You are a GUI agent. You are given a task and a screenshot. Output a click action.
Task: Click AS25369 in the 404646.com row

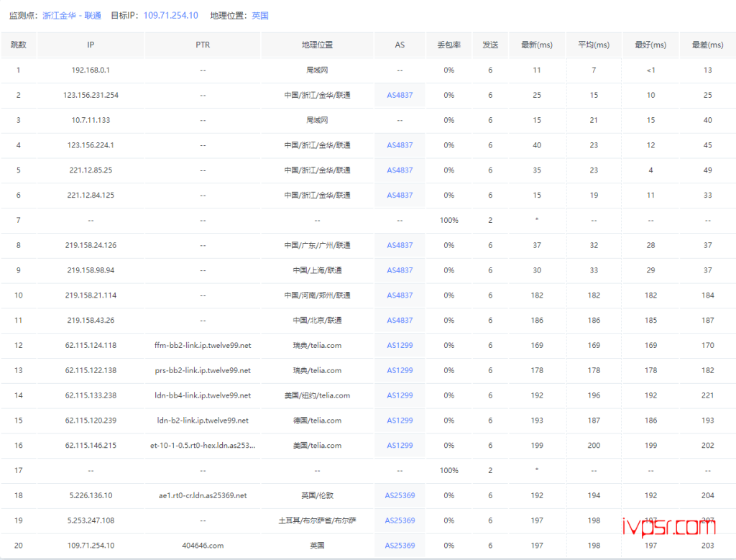pyautogui.click(x=400, y=546)
